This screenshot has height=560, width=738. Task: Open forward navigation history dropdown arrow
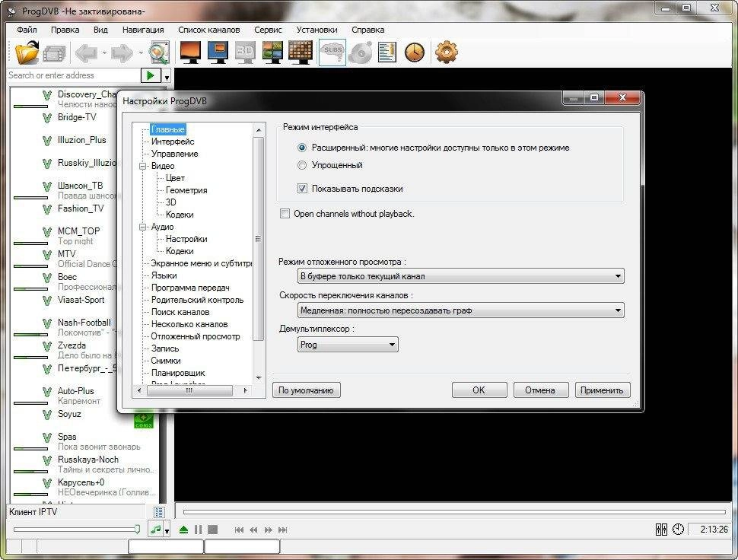point(140,53)
